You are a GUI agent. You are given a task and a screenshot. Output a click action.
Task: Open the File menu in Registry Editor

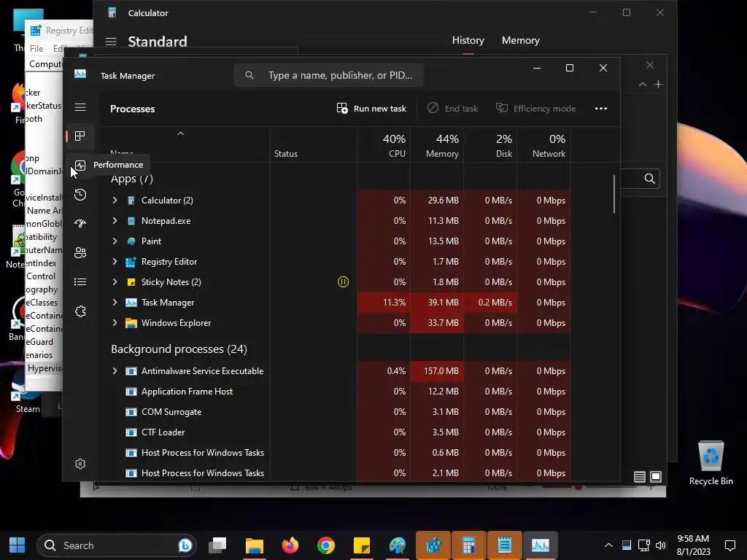[x=36, y=49]
